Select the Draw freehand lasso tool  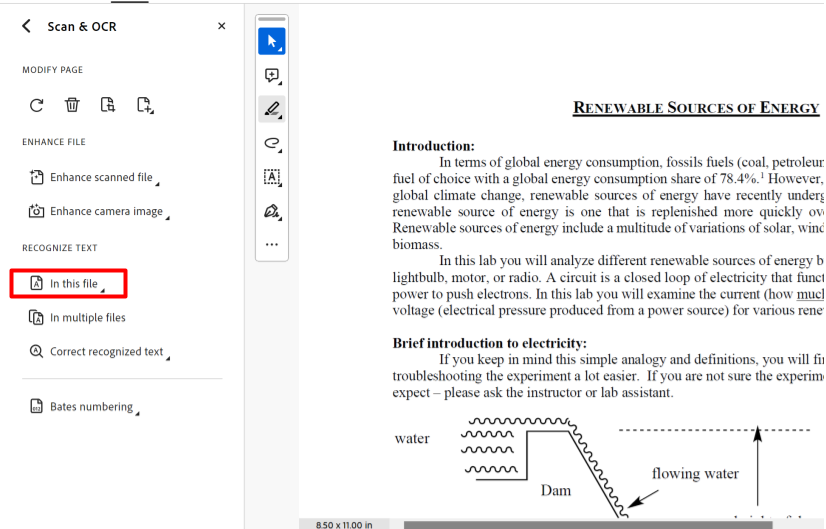(272, 143)
